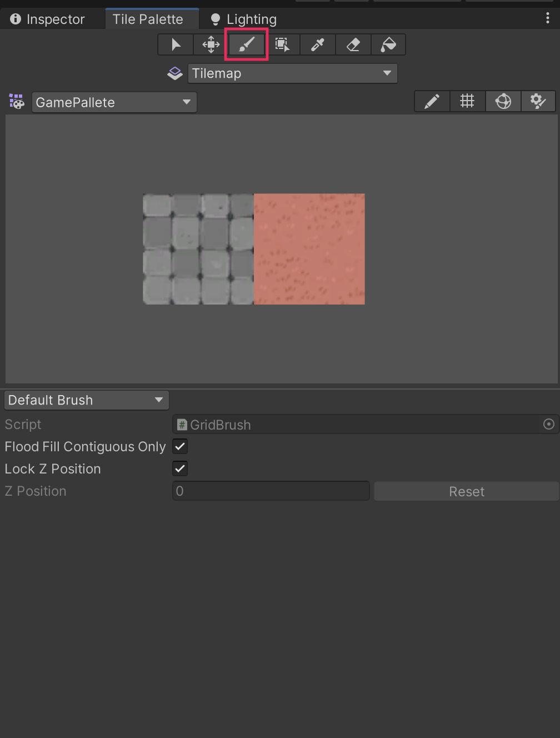Image resolution: width=560 pixels, height=738 pixels.
Task: Select the Flood Fill bucket tool
Action: [388, 44]
